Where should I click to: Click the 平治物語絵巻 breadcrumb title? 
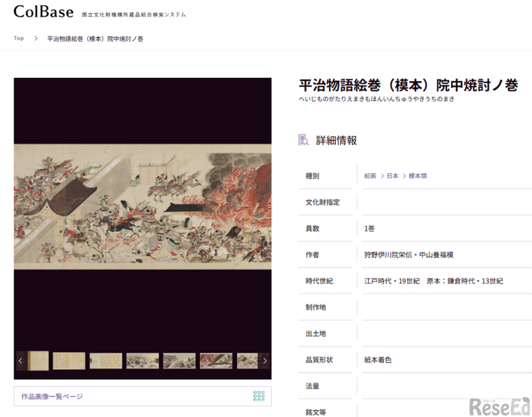93,38
